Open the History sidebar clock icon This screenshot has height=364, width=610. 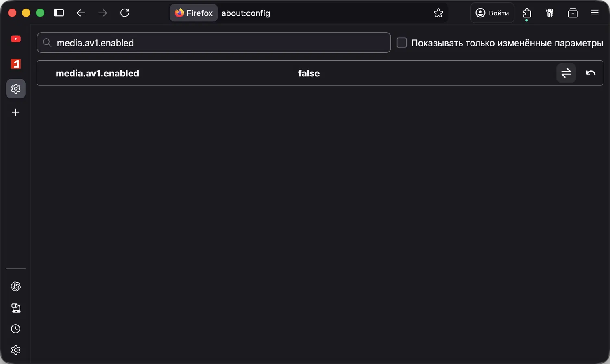[16, 329]
